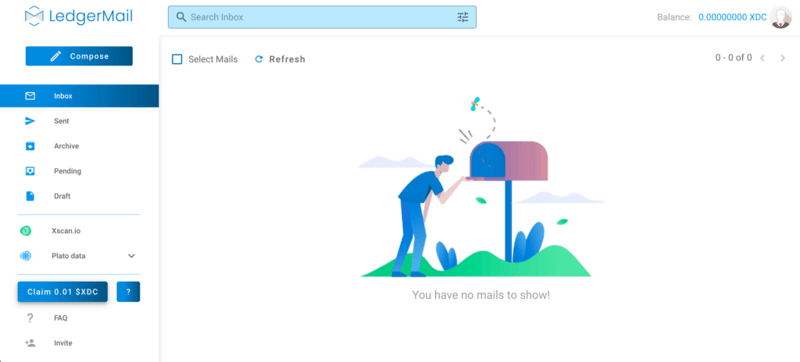Image resolution: width=800 pixels, height=362 pixels.
Task: Click the Plato data logo icon
Action: tap(26, 256)
